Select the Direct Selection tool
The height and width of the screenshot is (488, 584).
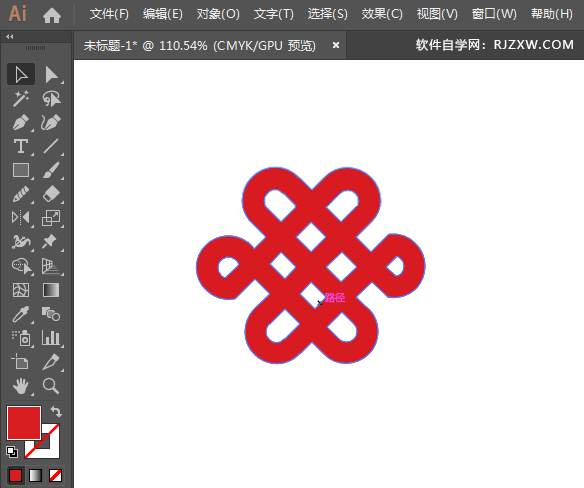coord(51,74)
